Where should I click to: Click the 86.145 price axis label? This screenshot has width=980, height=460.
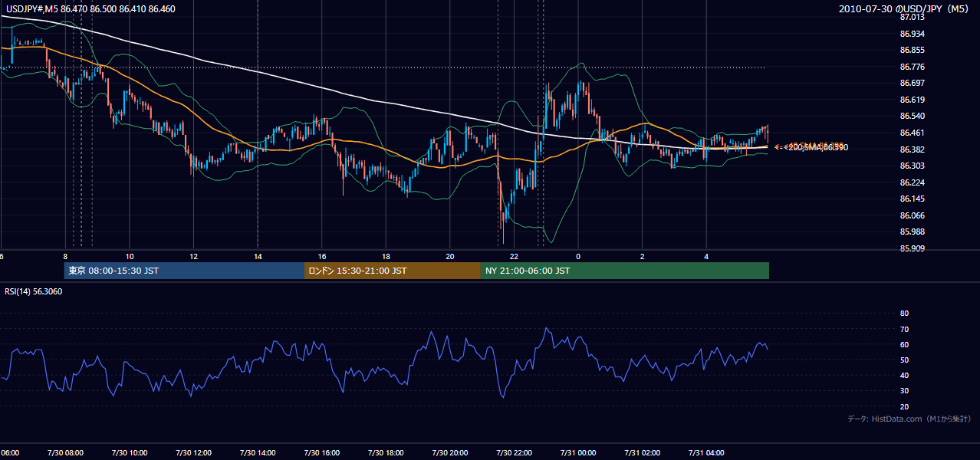pyautogui.click(x=912, y=199)
